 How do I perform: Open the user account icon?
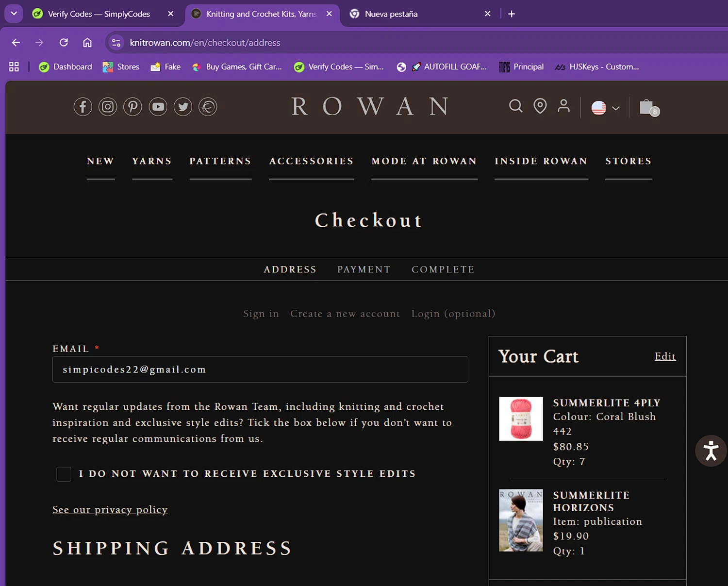coord(563,106)
